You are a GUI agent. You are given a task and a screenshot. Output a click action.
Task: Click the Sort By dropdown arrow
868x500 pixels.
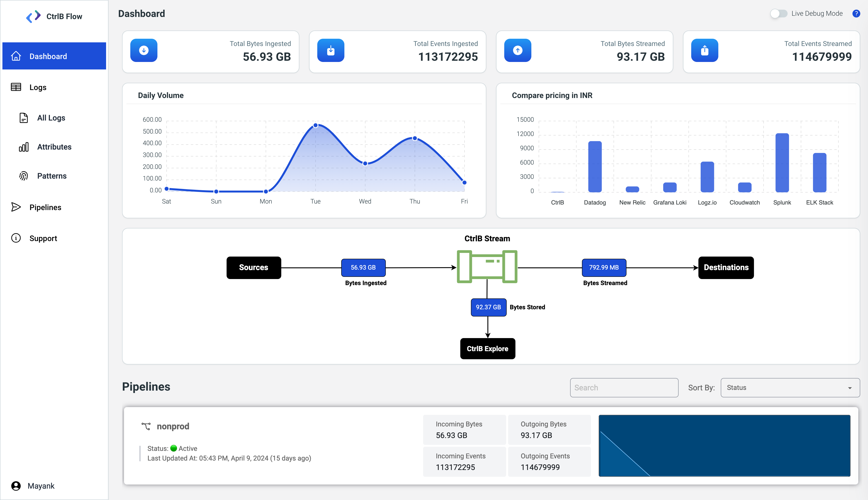pyautogui.click(x=850, y=388)
